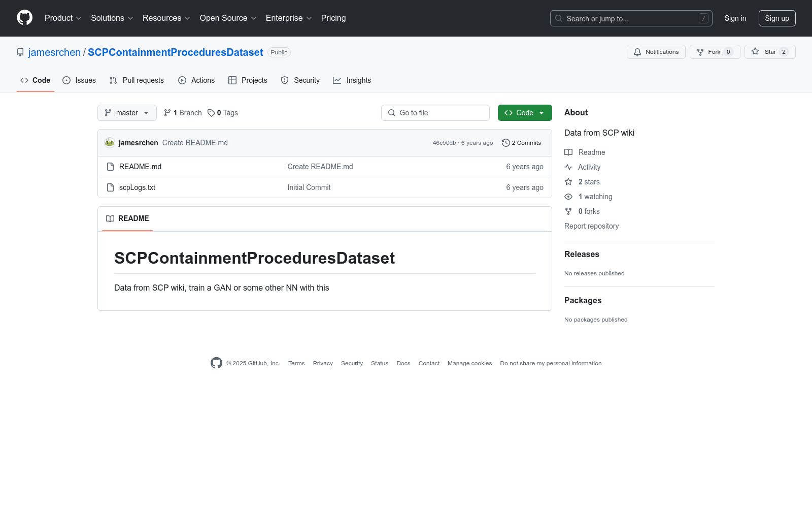The height and width of the screenshot is (508, 812).
Task: Open the scpLogs.txt file
Action: coord(137,187)
